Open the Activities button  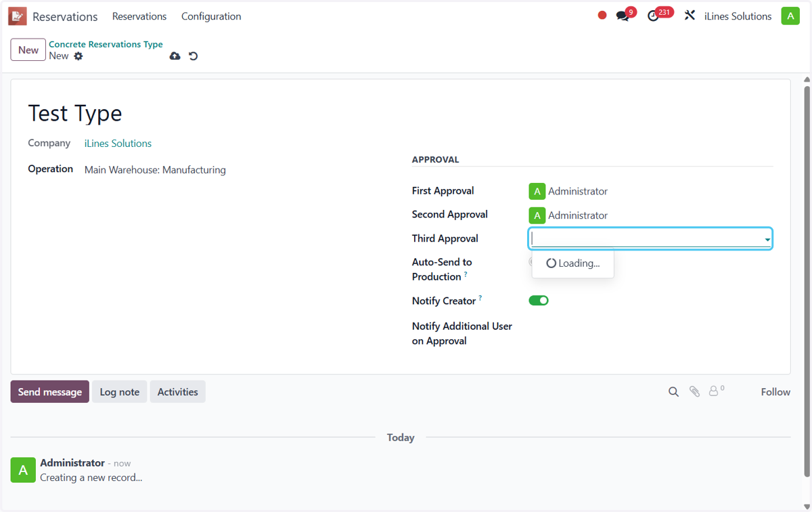(x=177, y=391)
